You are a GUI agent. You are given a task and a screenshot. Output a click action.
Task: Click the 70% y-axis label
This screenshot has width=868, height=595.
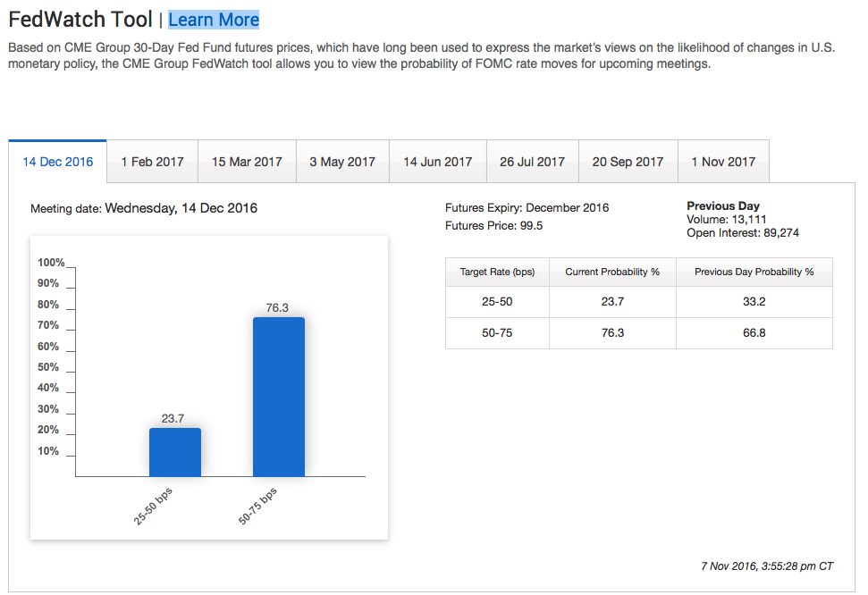click(48, 325)
